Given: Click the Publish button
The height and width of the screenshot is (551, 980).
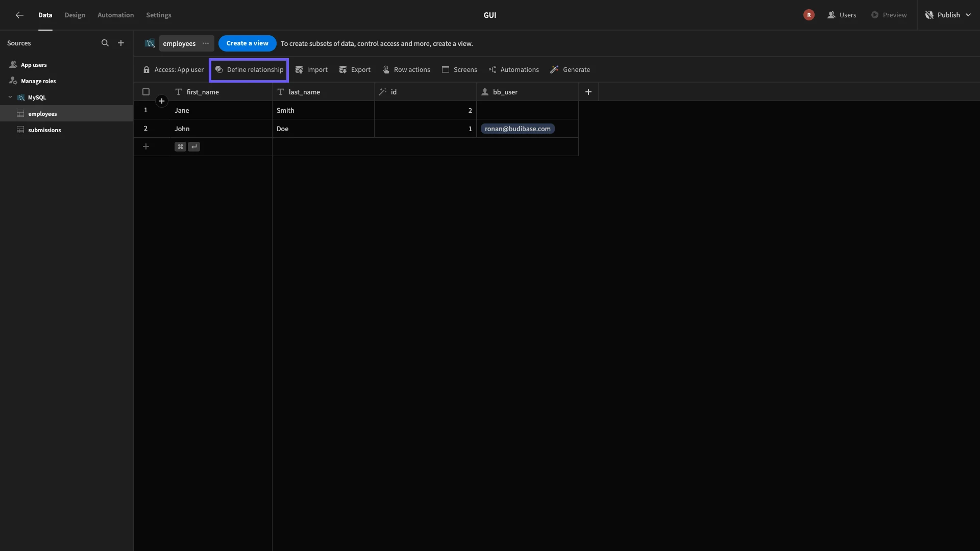Looking at the screenshot, I should click(943, 15).
